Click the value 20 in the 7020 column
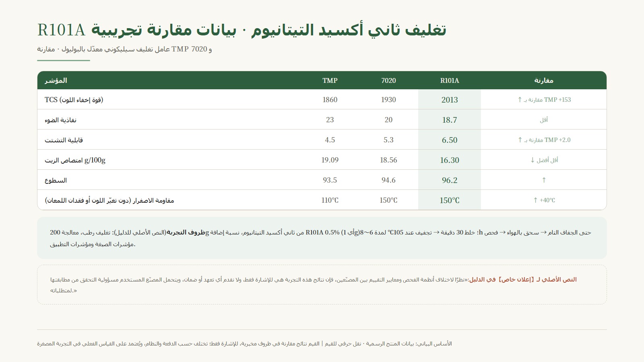The width and height of the screenshot is (644, 362). [x=388, y=120]
